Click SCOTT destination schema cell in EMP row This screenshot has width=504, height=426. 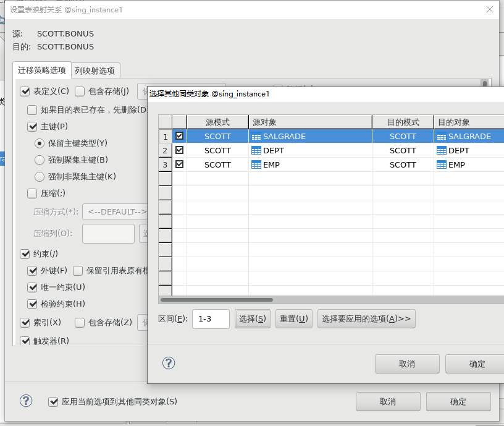click(403, 164)
